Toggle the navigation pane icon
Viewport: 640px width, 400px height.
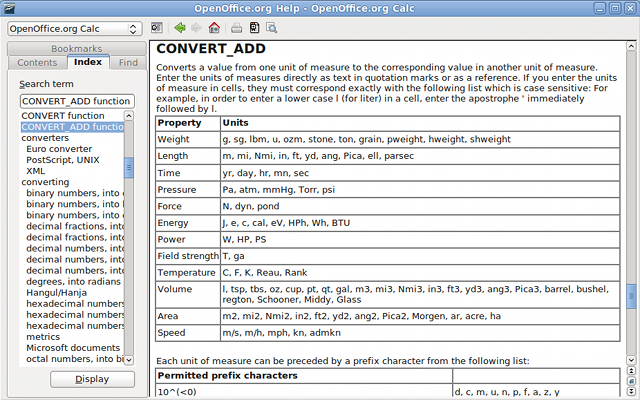point(157,28)
